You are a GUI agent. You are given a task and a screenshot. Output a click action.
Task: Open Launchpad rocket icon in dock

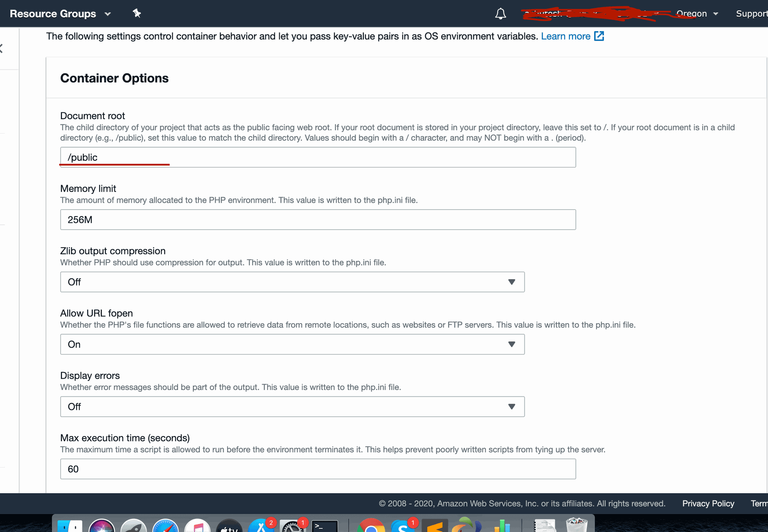pyautogui.click(x=134, y=526)
